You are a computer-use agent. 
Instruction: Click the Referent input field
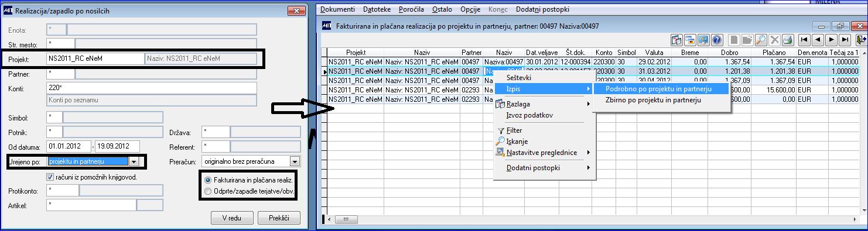click(x=215, y=146)
